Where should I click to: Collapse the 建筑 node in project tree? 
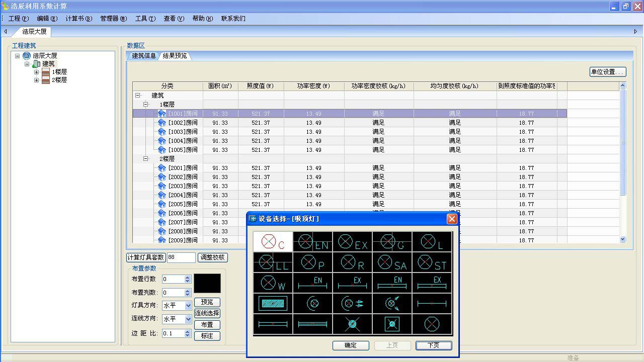coord(27,64)
